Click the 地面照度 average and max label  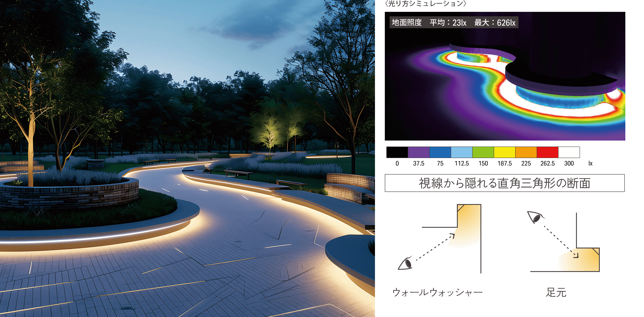454,22
